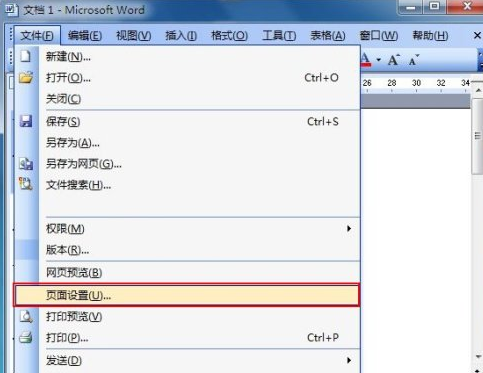
Task: Expand the 权限(M) submenu arrow
Action: pos(349,229)
